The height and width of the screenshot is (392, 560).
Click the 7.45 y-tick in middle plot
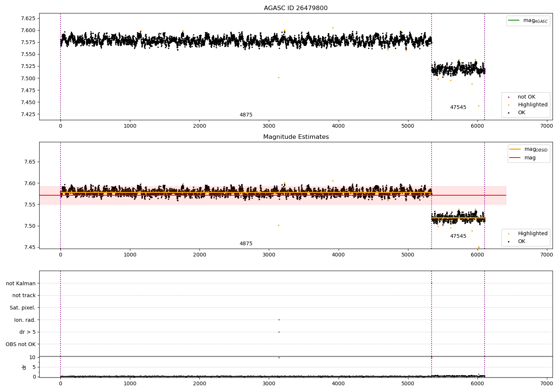29,247
